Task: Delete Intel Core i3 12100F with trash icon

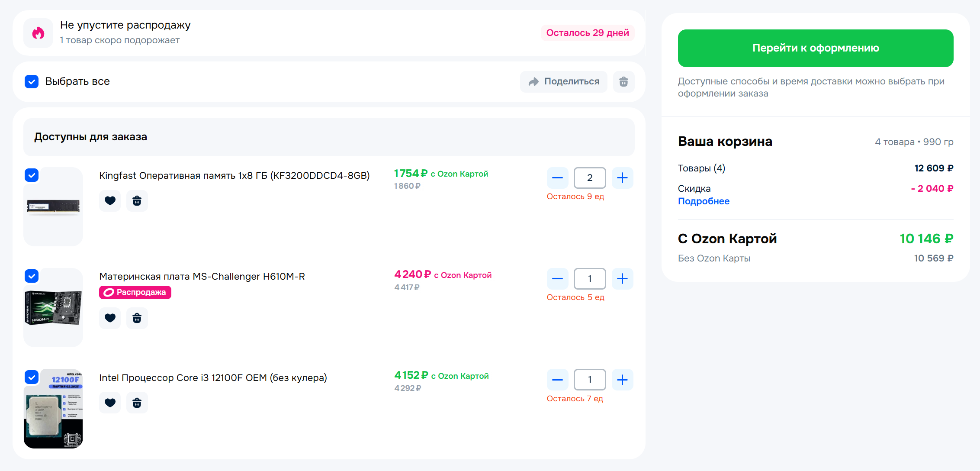Action: (x=137, y=403)
